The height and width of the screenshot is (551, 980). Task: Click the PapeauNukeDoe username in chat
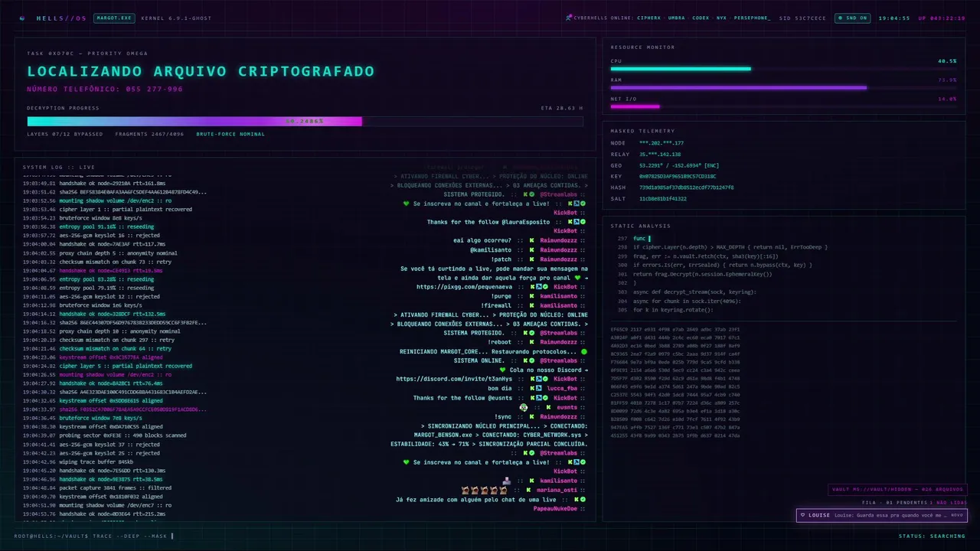(x=555, y=508)
